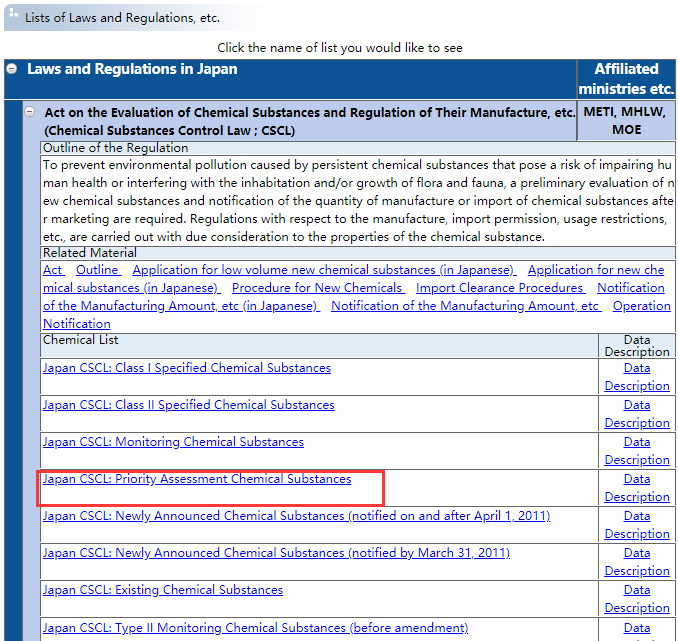Open Data Description for Class I Specified Substances

coord(637,377)
